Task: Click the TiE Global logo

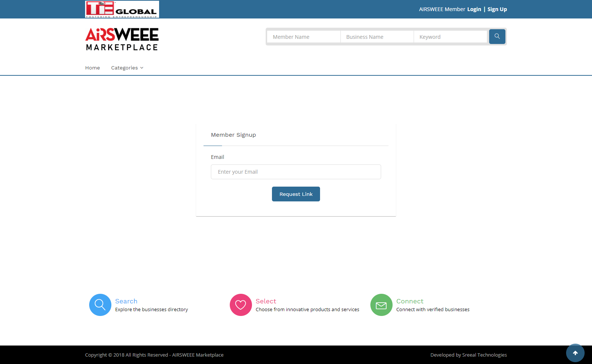Action: click(x=122, y=9)
